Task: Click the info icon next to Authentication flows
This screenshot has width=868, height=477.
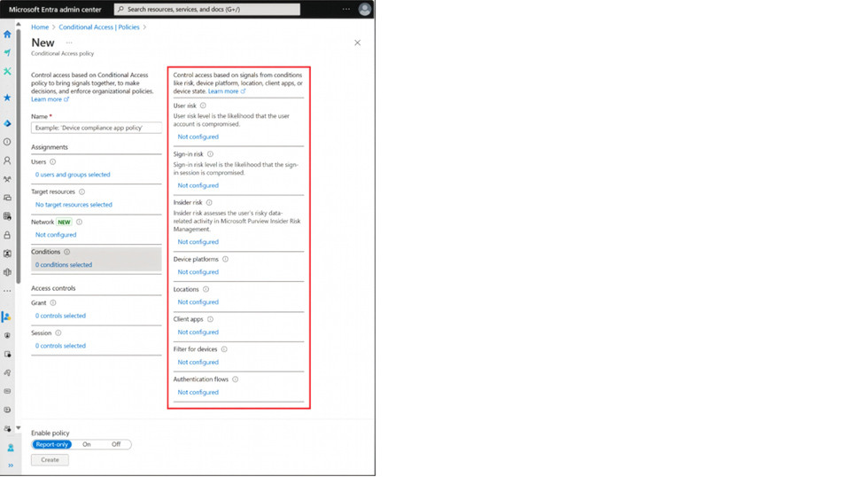Action: tap(236, 379)
